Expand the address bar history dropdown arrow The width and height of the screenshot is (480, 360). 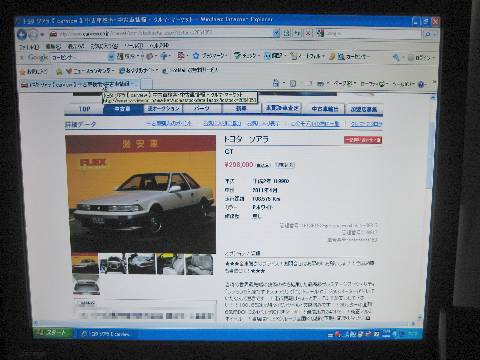point(276,33)
